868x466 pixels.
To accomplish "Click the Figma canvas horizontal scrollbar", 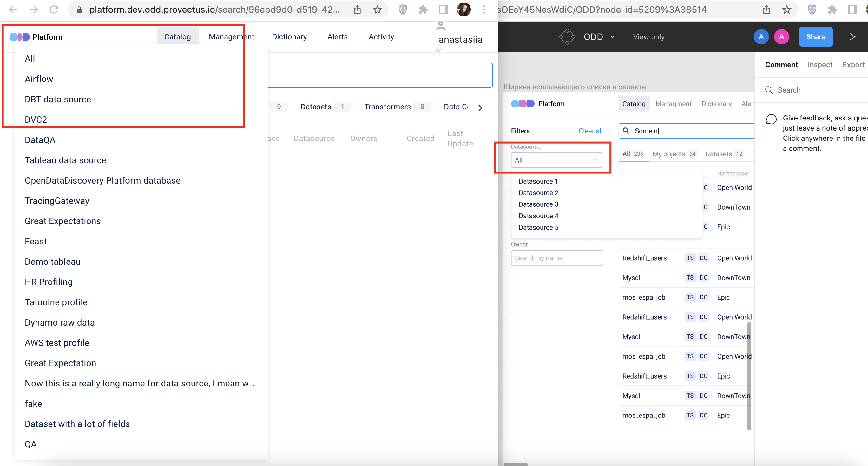I will [516, 464].
